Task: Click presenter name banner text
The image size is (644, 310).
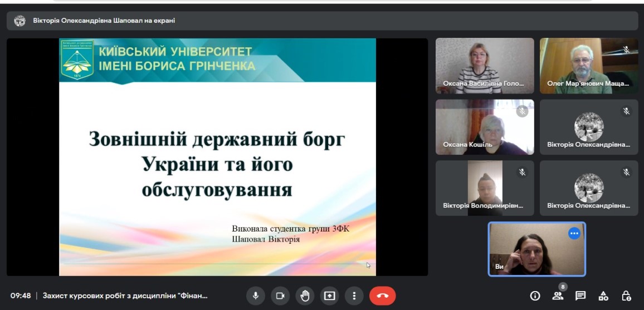Action: (x=104, y=21)
